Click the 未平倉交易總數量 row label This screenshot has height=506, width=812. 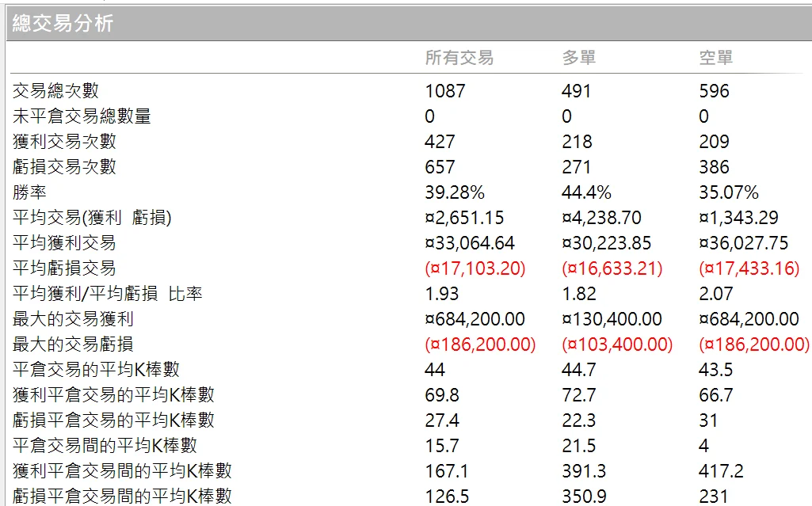82,116
